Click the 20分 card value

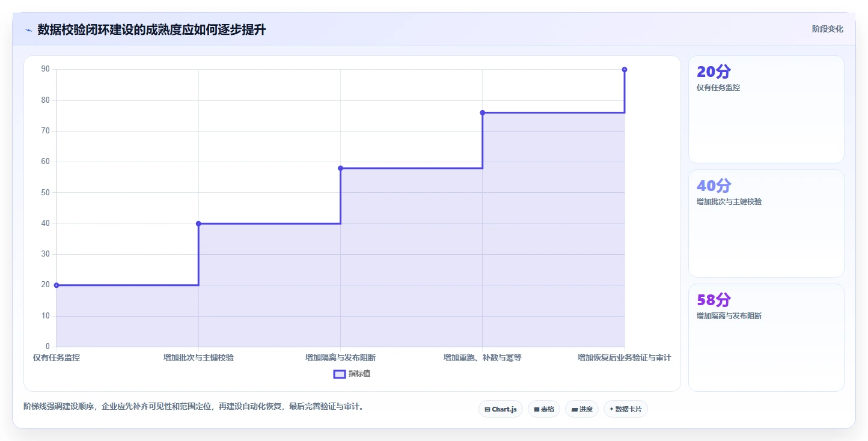coord(714,71)
